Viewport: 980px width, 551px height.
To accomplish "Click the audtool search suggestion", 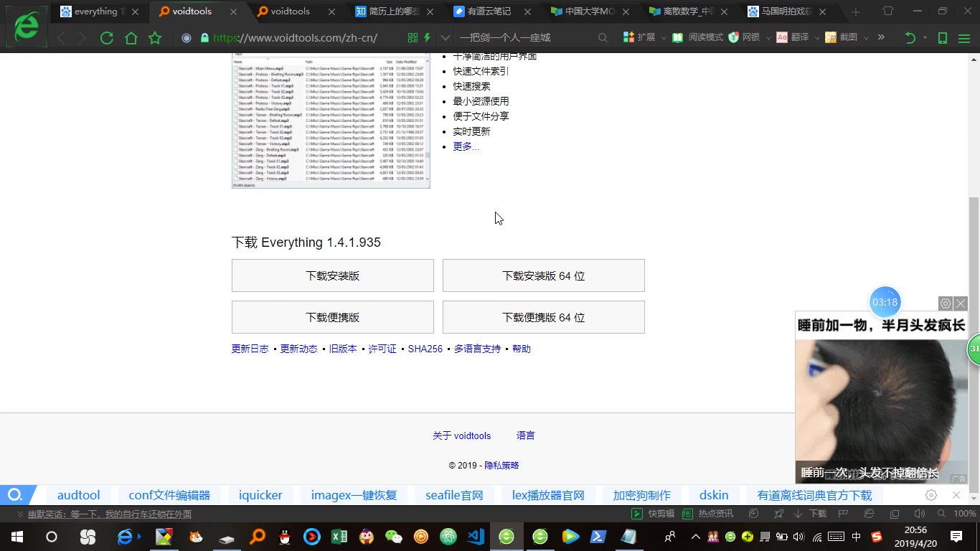I will (79, 495).
